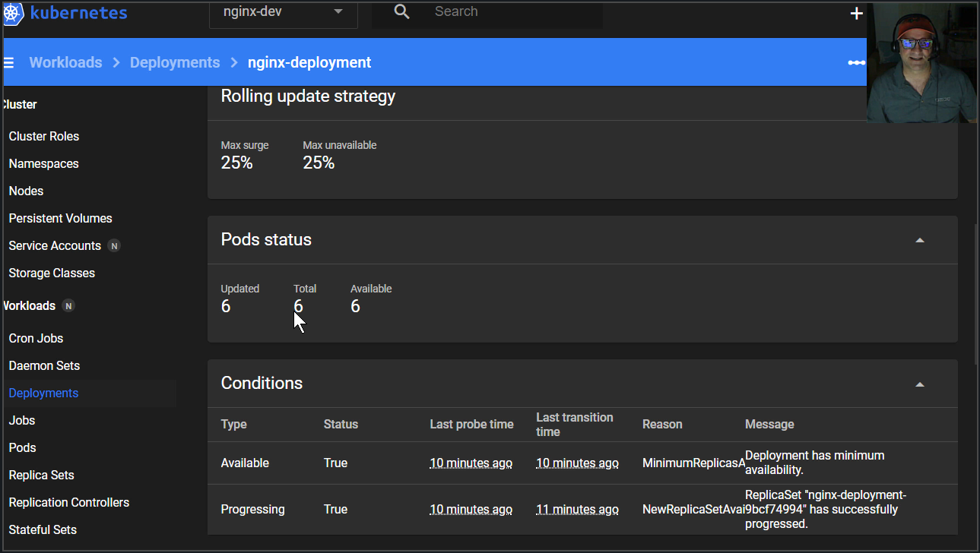Open Cron Jobs from the sidebar
Viewport: 980px width, 553px height.
pos(36,338)
